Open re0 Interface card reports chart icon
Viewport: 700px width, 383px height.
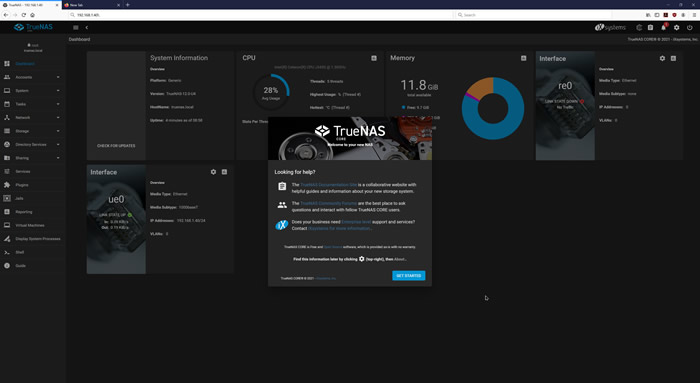click(x=673, y=58)
